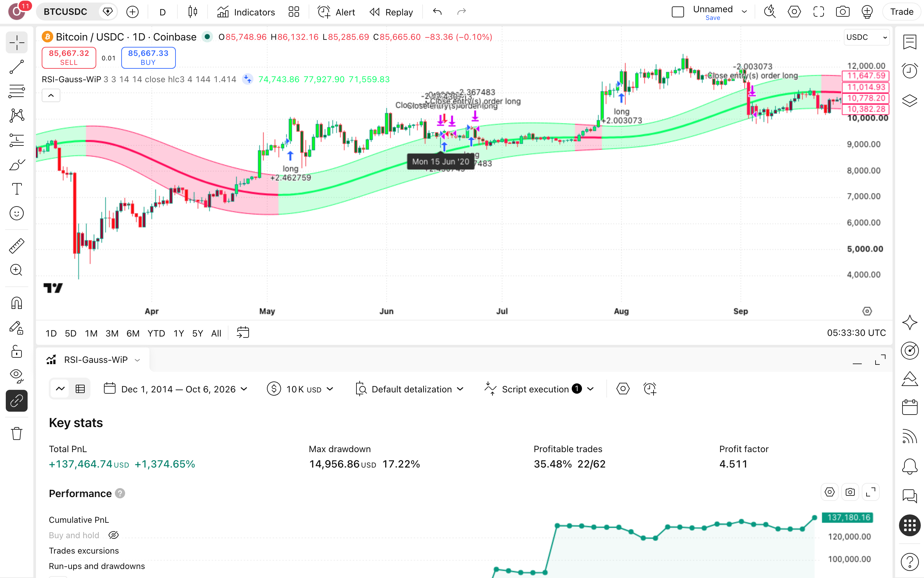Select the ruler measure tool

(x=16, y=246)
